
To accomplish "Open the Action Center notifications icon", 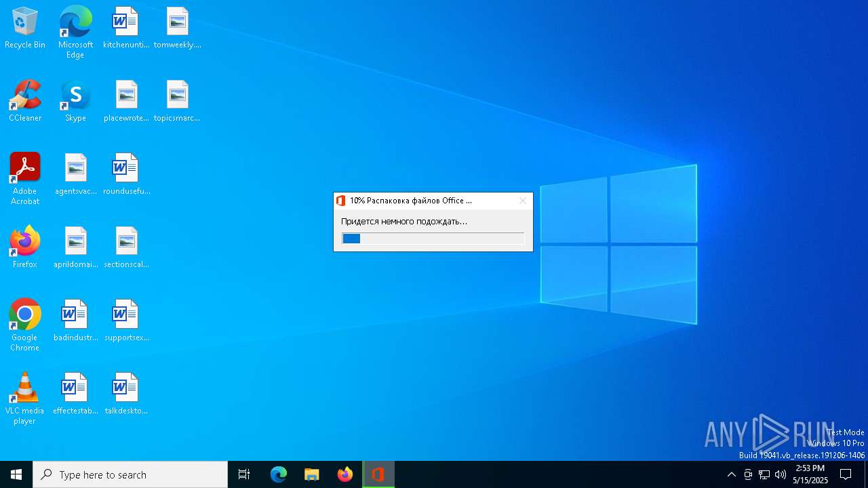I will 846,474.
